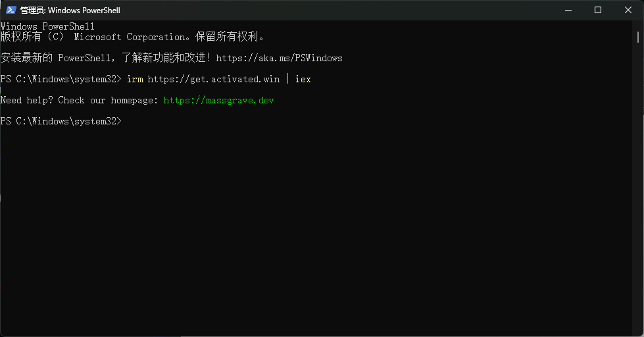Minimize the PowerShell window
Viewport: 644px width, 337px height.
pyautogui.click(x=568, y=11)
